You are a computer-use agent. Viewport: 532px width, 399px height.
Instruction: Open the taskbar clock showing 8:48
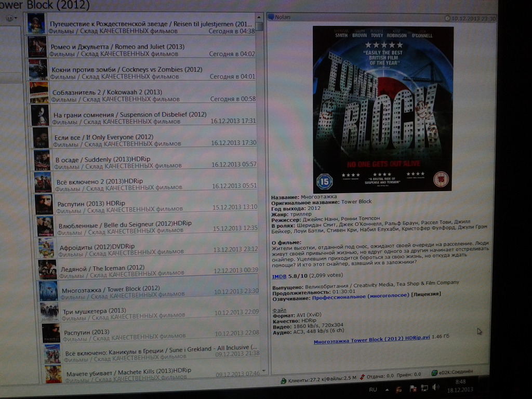(x=460, y=385)
